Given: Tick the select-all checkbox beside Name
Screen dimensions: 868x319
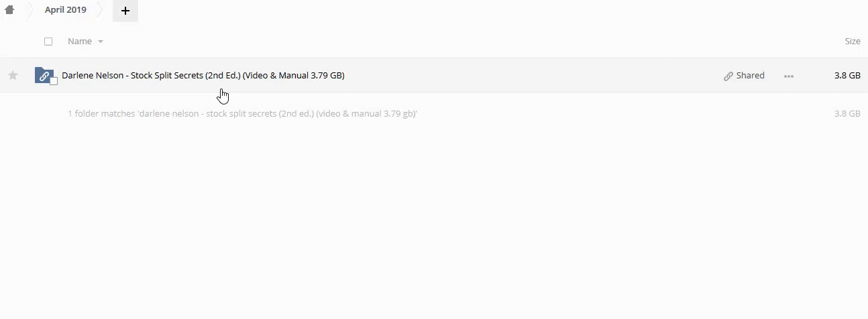Looking at the screenshot, I should click(x=48, y=42).
